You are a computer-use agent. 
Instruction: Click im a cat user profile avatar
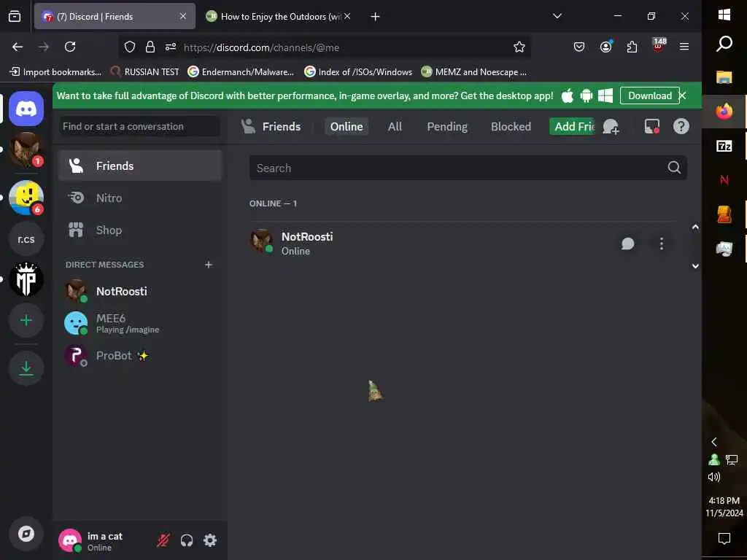pos(70,540)
